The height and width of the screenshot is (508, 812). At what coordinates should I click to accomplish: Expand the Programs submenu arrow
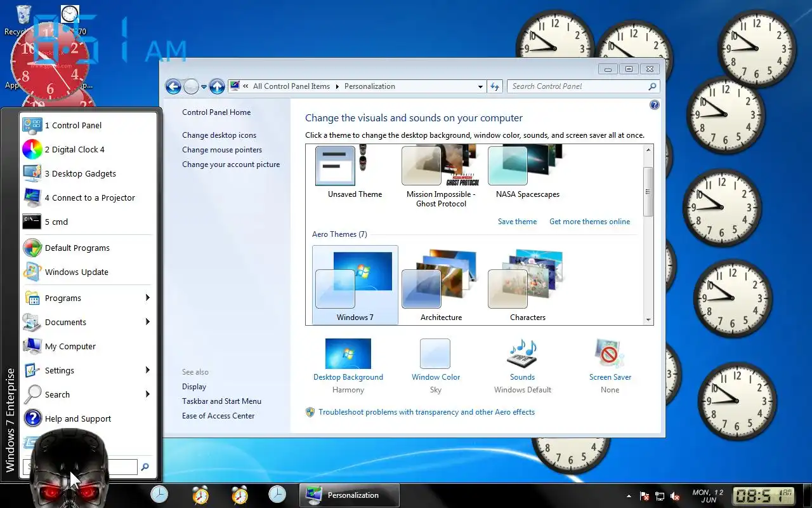(147, 298)
